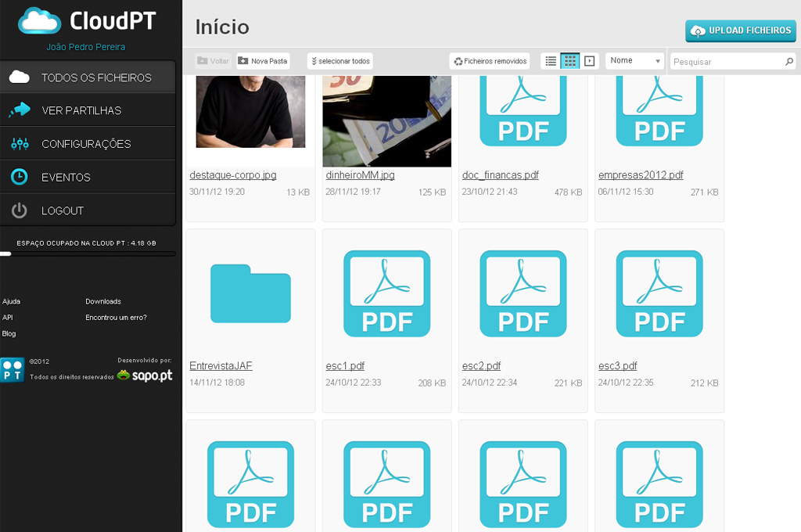Click into the Pesquisar search field
This screenshot has width=801, height=532.
[726, 62]
